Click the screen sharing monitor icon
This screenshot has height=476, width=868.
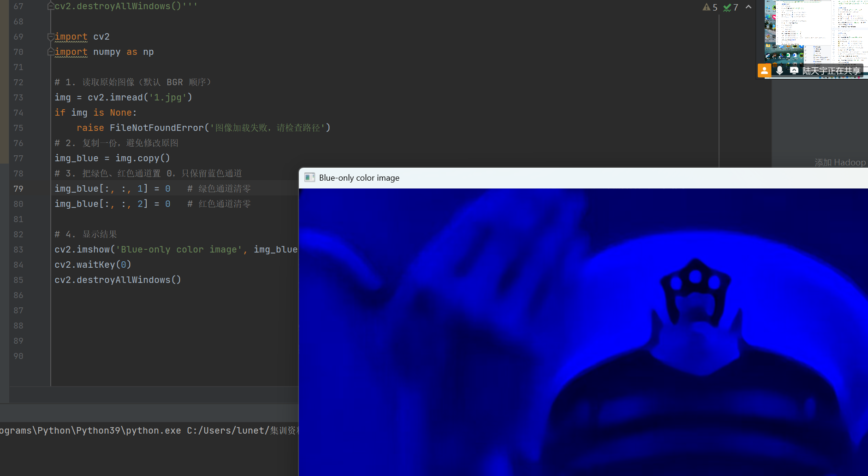[x=794, y=71]
